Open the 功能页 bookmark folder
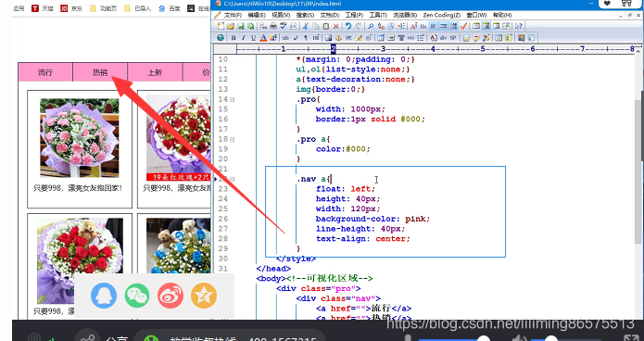 (x=103, y=7)
